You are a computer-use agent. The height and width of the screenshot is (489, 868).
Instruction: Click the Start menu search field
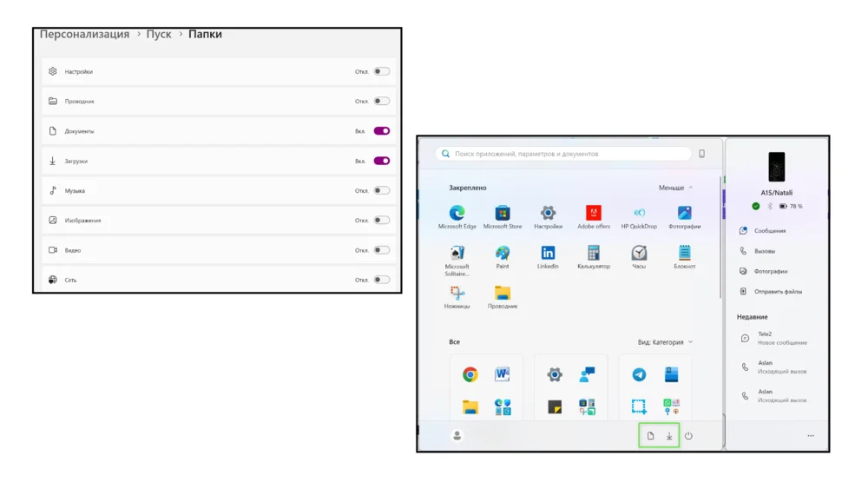coord(563,154)
